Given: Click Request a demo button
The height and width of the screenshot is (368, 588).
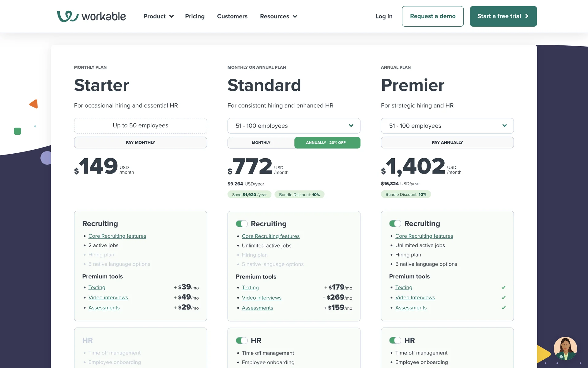Looking at the screenshot, I should pyautogui.click(x=432, y=16).
